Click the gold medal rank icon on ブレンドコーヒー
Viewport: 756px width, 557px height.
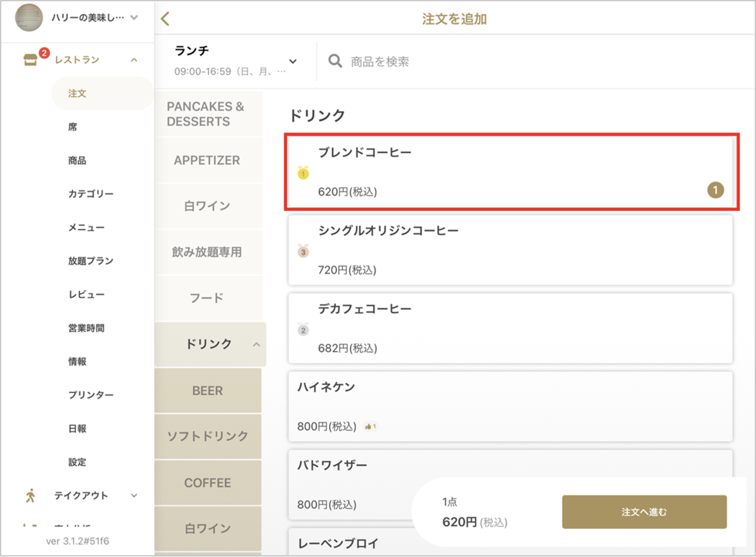click(303, 172)
